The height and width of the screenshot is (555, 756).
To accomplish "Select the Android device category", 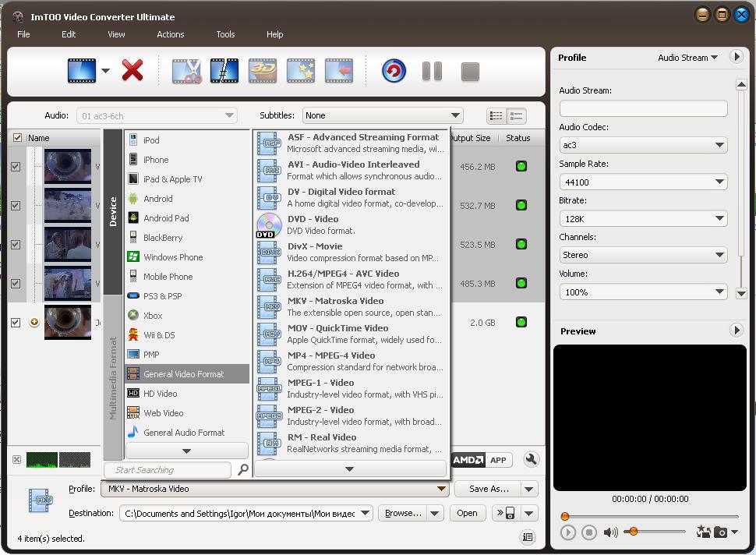I will pos(187,199).
